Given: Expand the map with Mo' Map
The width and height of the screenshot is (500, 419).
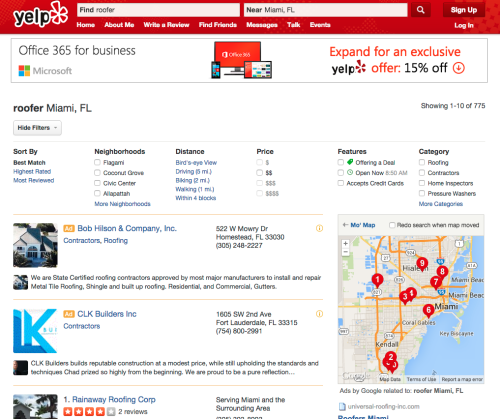Looking at the screenshot, I should (359, 225).
